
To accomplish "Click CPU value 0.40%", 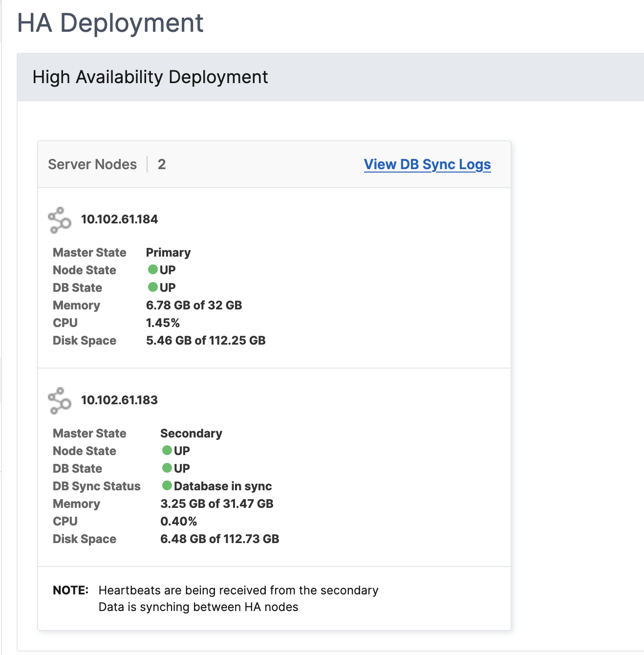I will (x=178, y=522).
